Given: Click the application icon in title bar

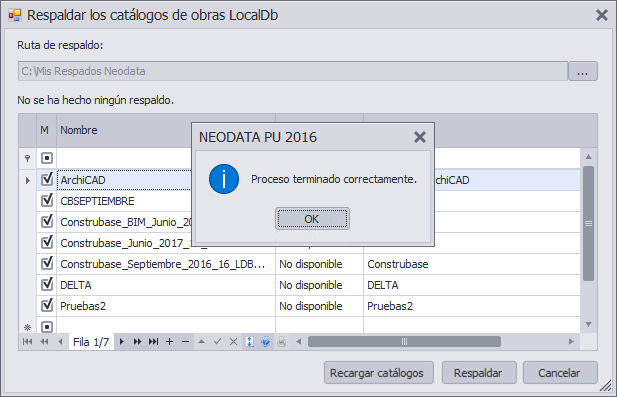Looking at the screenshot, I should pos(15,15).
